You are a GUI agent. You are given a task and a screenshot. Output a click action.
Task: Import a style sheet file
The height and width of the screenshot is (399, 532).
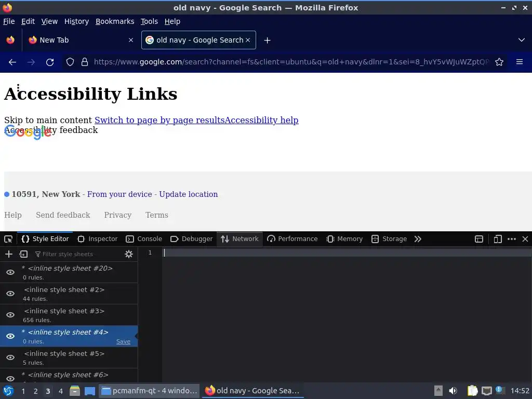pos(23,254)
